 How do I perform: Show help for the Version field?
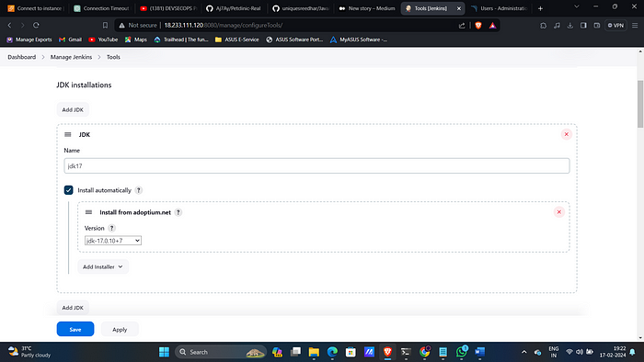click(x=111, y=229)
